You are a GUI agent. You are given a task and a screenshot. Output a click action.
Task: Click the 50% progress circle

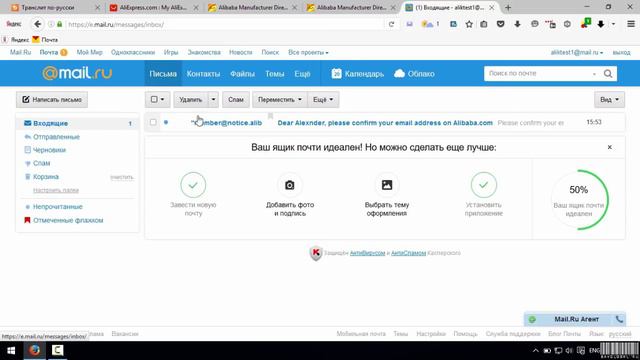579,200
